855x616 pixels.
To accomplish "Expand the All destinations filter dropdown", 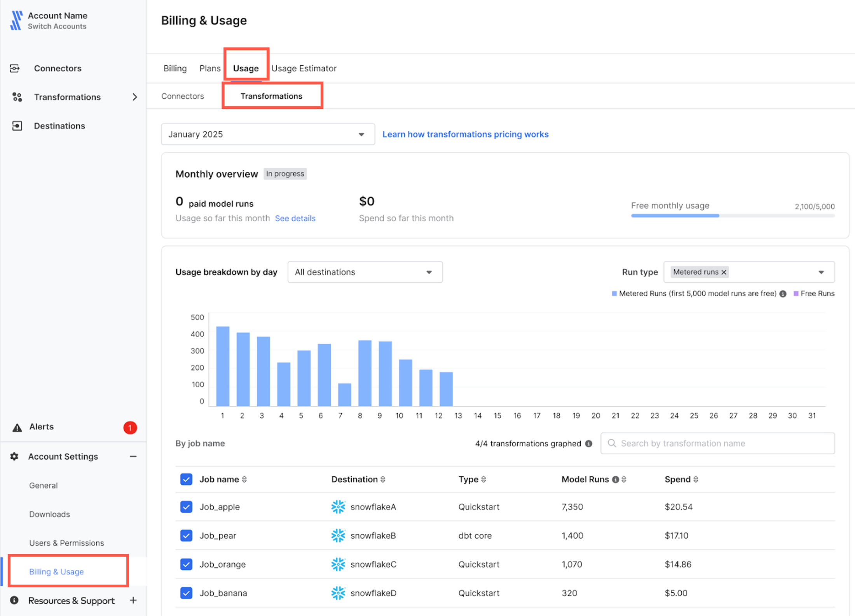I will 365,272.
